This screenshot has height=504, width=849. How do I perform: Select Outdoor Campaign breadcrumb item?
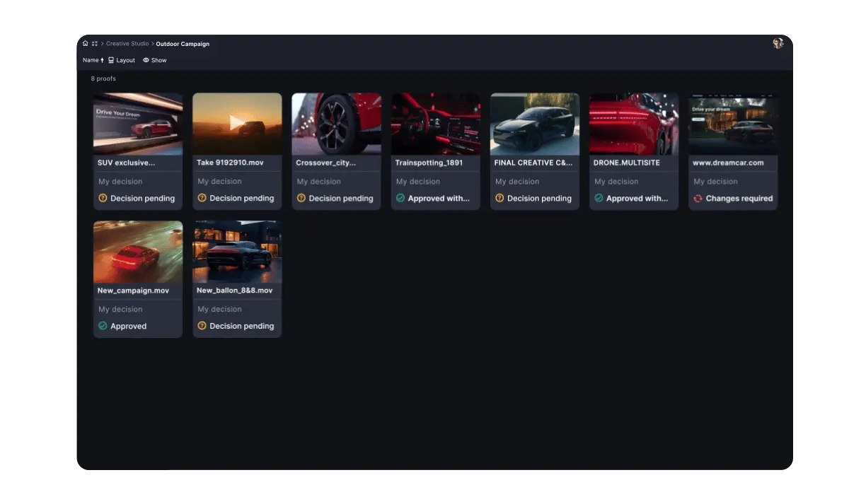pyautogui.click(x=183, y=44)
